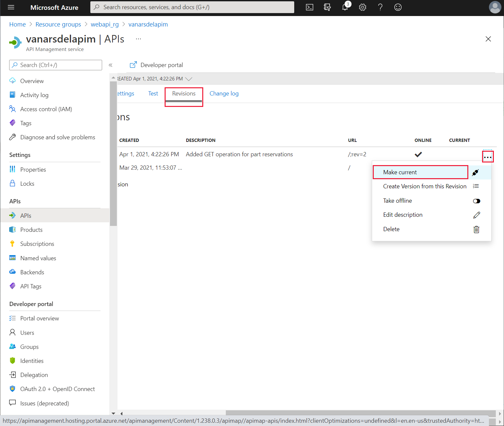Click the Diagnose wrench icon
The width and height of the screenshot is (504, 426).
pyautogui.click(x=12, y=137)
